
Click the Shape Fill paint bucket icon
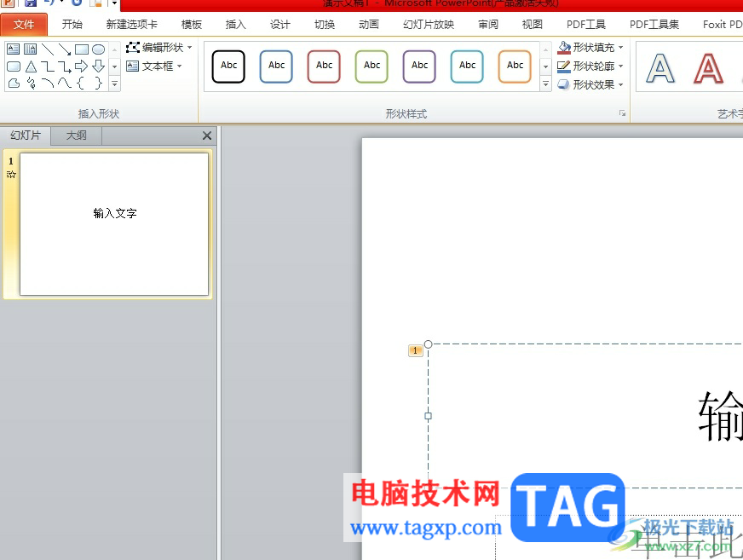pos(564,48)
